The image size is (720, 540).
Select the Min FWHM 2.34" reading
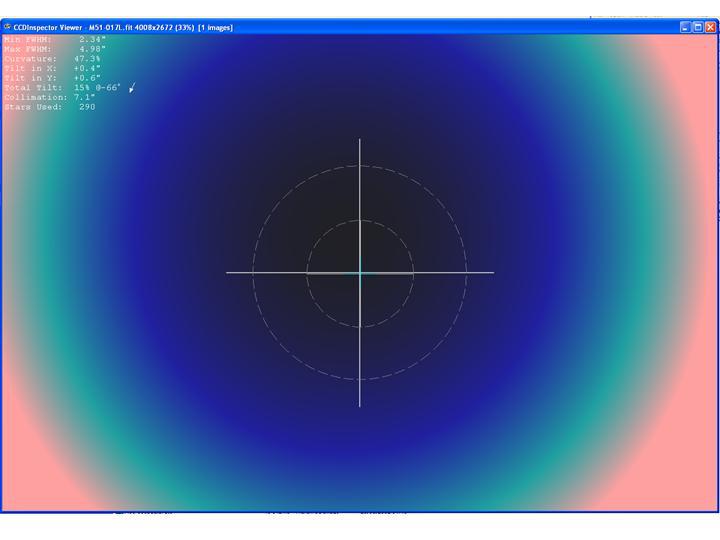click(x=55, y=39)
